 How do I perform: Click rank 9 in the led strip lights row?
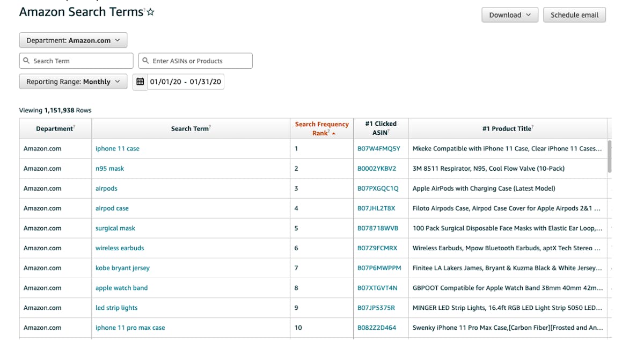296,308
